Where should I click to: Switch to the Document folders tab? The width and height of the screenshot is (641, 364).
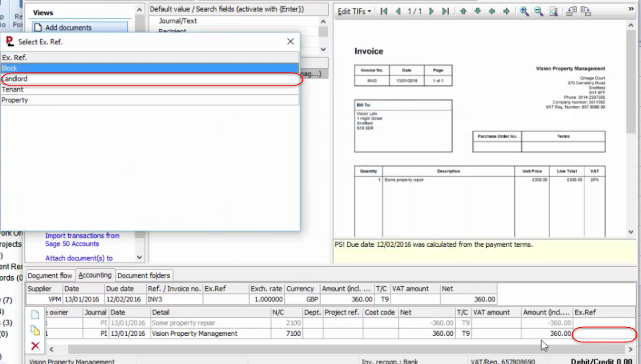[144, 275]
